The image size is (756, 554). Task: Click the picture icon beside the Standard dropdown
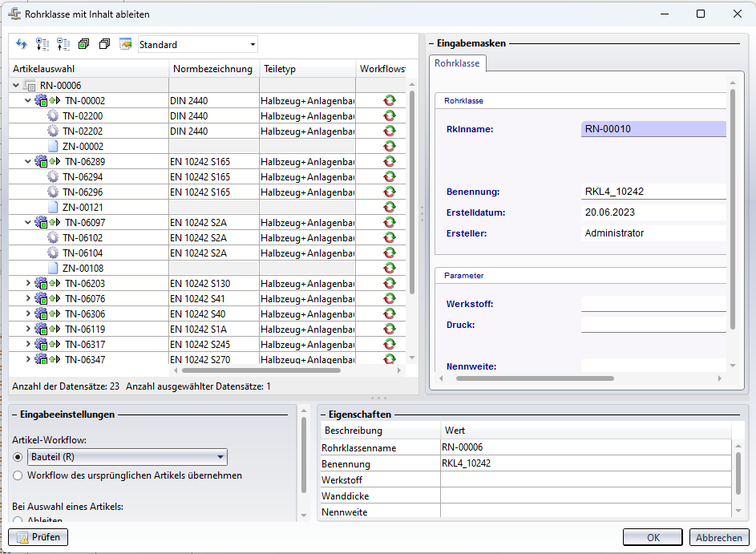pos(125,44)
